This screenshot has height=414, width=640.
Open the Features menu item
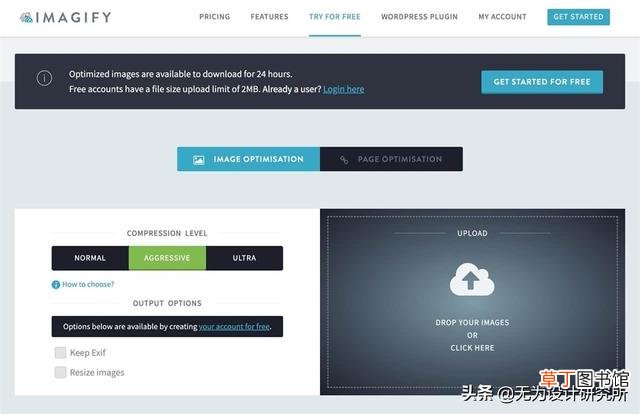pos(269,17)
